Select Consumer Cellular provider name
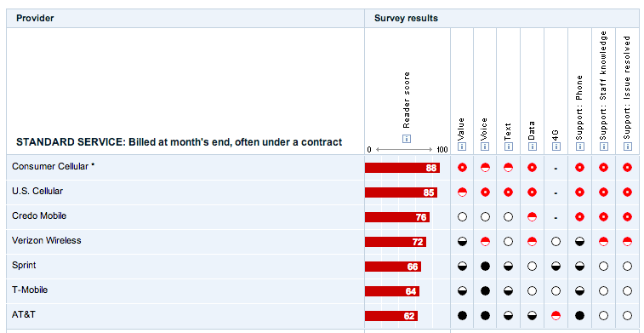 point(50,167)
